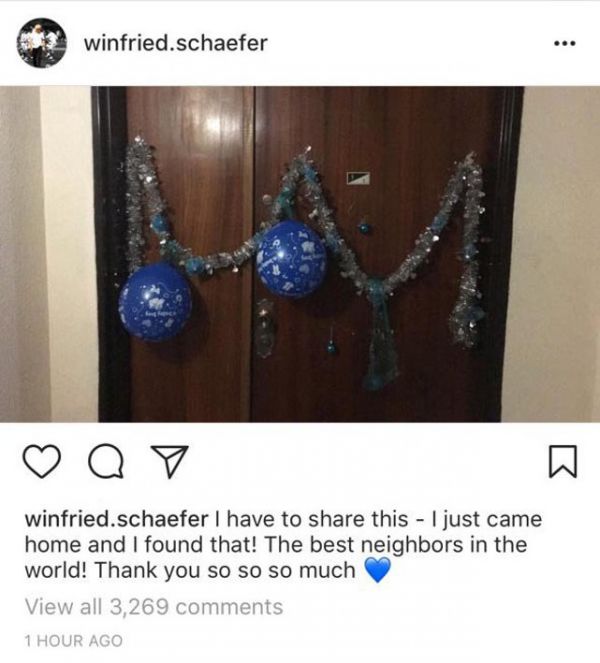Click the caption phrase 'Thank you so so so much'

pos(225,570)
